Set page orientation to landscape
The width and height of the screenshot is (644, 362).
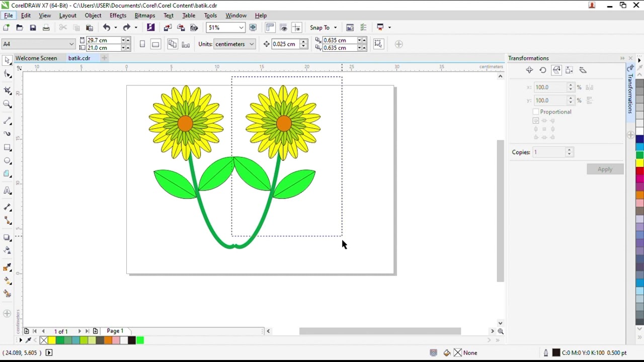point(155,44)
